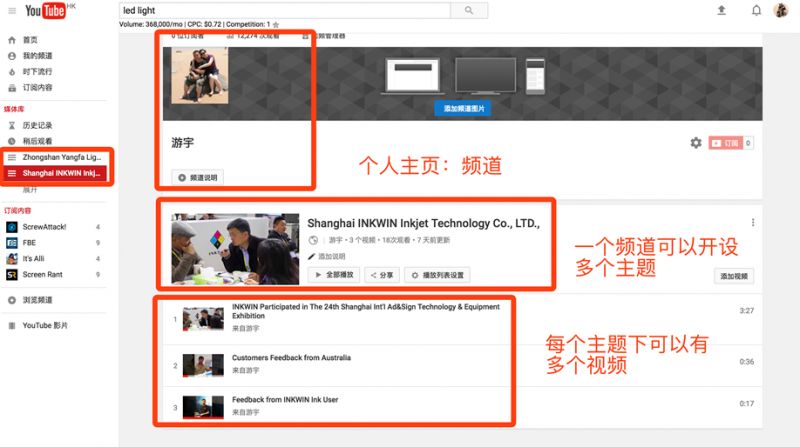The width and height of the screenshot is (800, 447).
Task: Open channel settings gear icon
Action: [x=696, y=143]
